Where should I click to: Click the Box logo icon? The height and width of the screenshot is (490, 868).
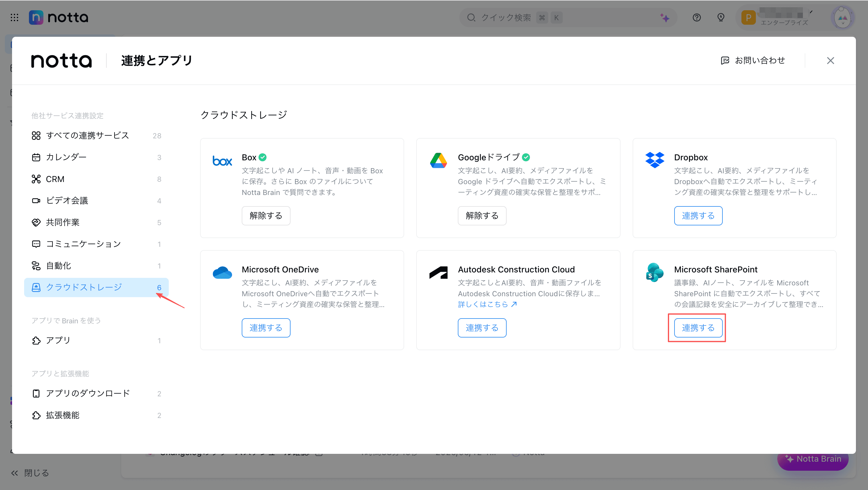pos(222,161)
